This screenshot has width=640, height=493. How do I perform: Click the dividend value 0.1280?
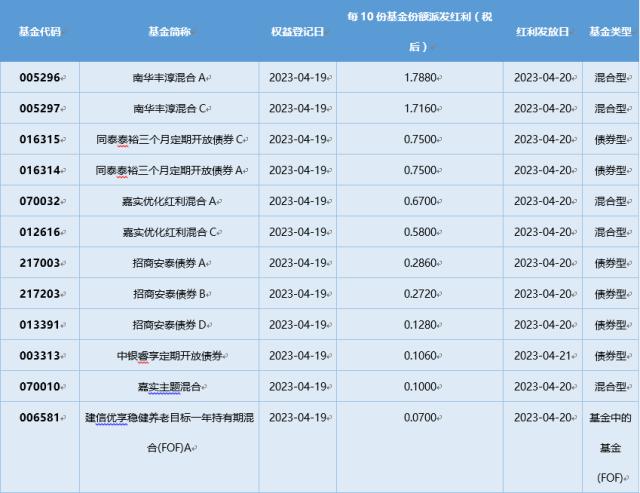[x=420, y=325]
